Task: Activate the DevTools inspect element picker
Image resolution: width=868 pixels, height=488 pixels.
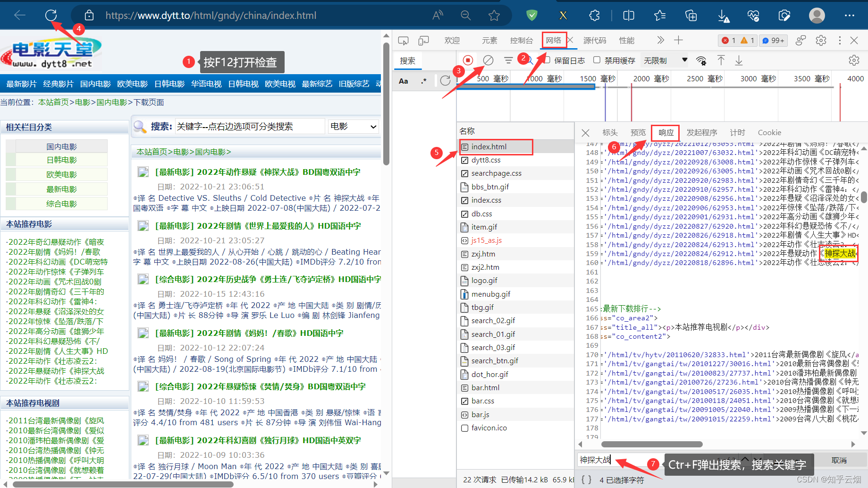Action: (x=403, y=41)
